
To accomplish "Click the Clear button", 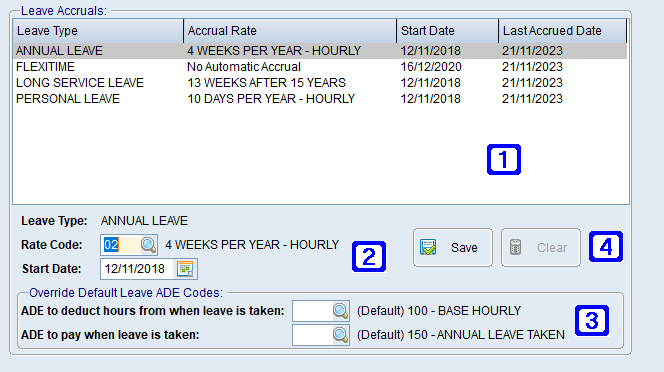I will 541,247.
